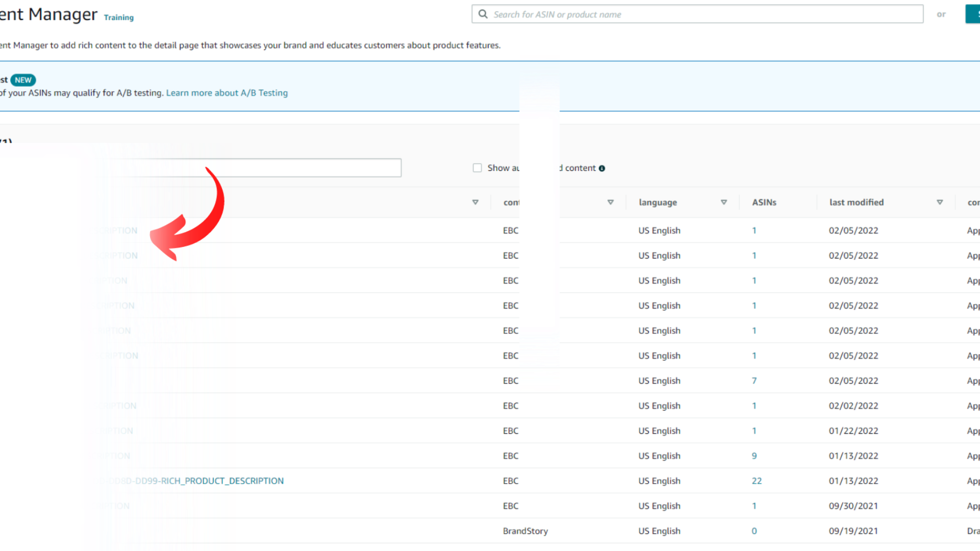Click the ASINs column header
The height and width of the screenshot is (551, 980).
[x=764, y=203]
